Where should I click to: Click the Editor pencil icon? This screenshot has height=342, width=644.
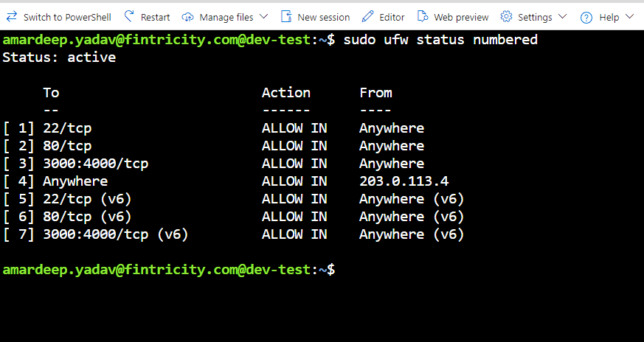click(x=368, y=16)
